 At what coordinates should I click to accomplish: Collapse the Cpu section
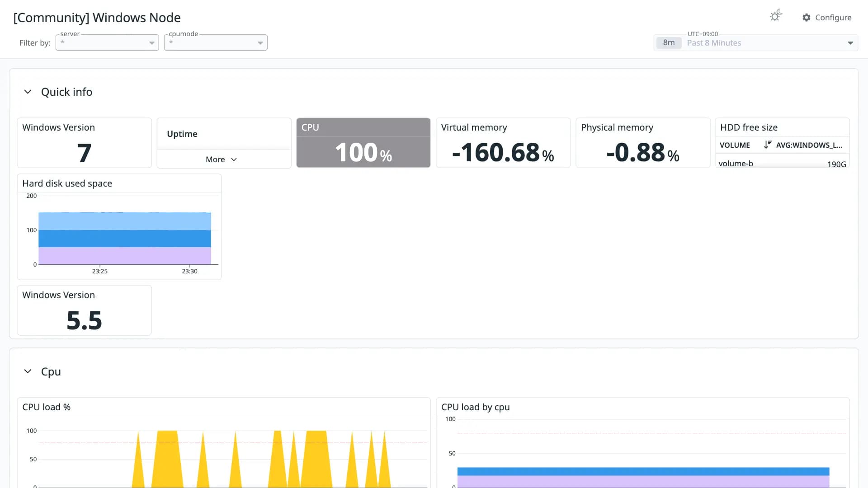[x=28, y=371]
